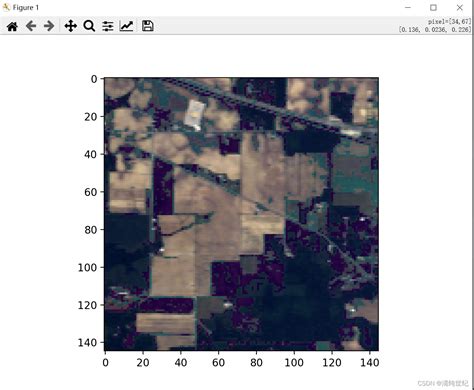Reset the view with the Home icon
The height and width of the screenshot is (390, 474).
click(12, 26)
